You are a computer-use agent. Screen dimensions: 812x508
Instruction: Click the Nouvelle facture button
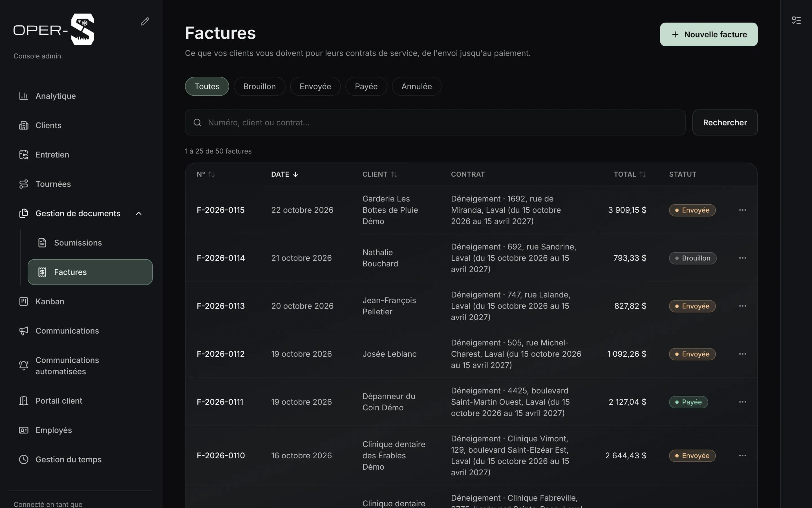click(x=709, y=35)
